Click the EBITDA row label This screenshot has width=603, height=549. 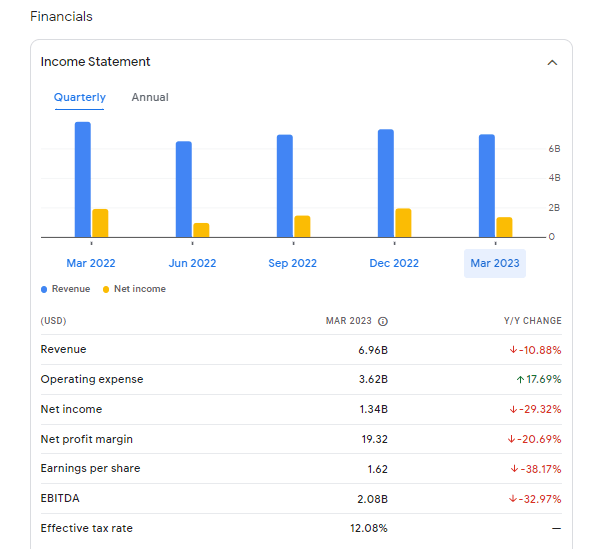pyautogui.click(x=59, y=498)
